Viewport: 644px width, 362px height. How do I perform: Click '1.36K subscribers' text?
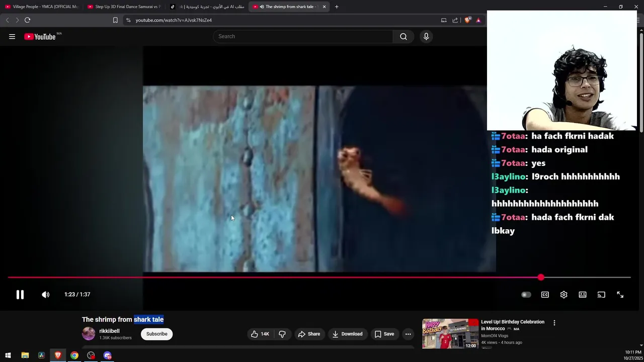[x=115, y=338]
